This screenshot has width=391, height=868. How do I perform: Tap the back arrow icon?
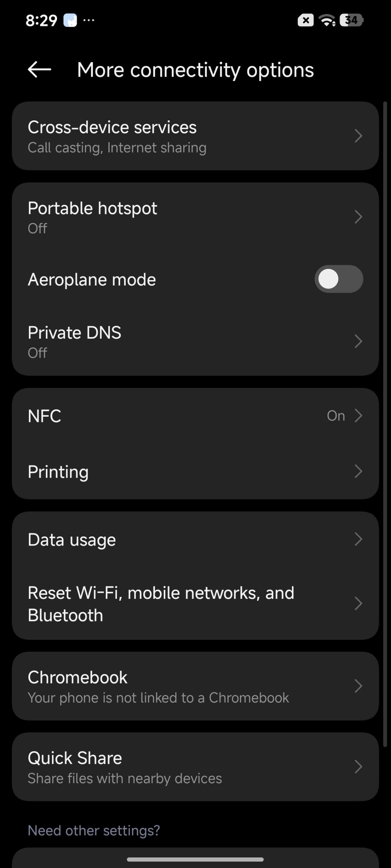pyautogui.click(x=39, y=70)
